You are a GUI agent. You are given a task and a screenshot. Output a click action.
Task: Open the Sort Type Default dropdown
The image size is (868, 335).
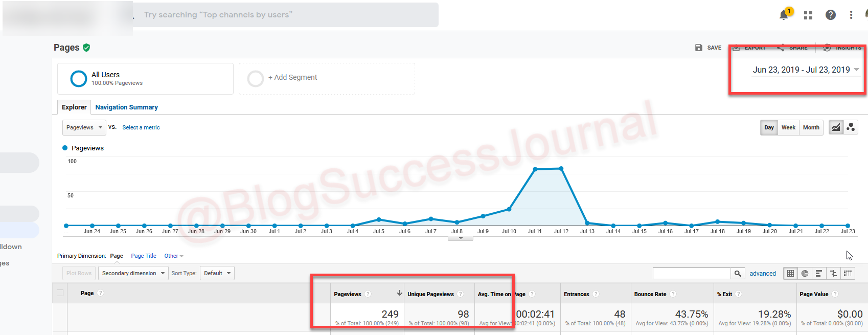tap(217, 273)
